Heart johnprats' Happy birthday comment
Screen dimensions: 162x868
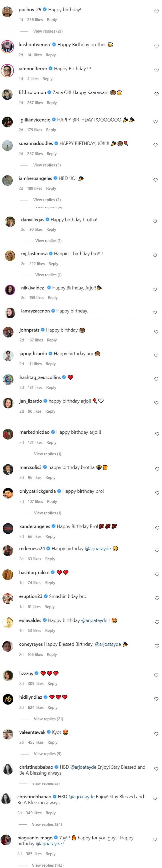[x=156, y=332]
